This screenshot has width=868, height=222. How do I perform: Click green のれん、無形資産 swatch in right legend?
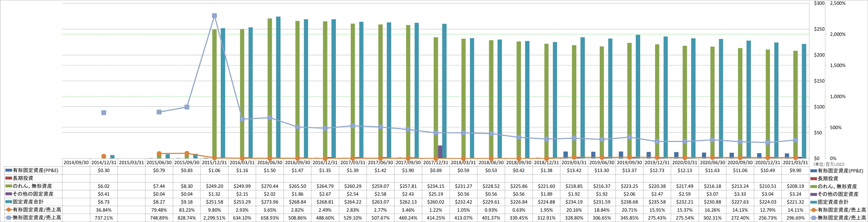[x=814, y=186]
